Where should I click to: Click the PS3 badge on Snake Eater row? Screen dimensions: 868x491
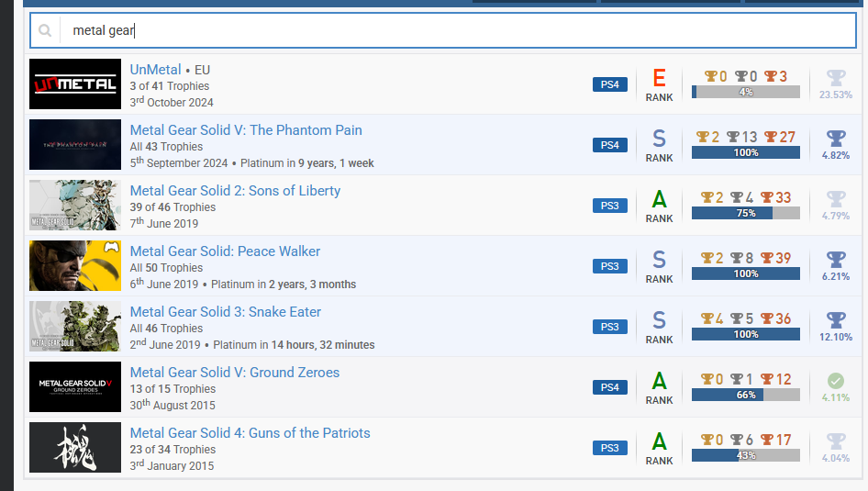(x=610, y=327)
